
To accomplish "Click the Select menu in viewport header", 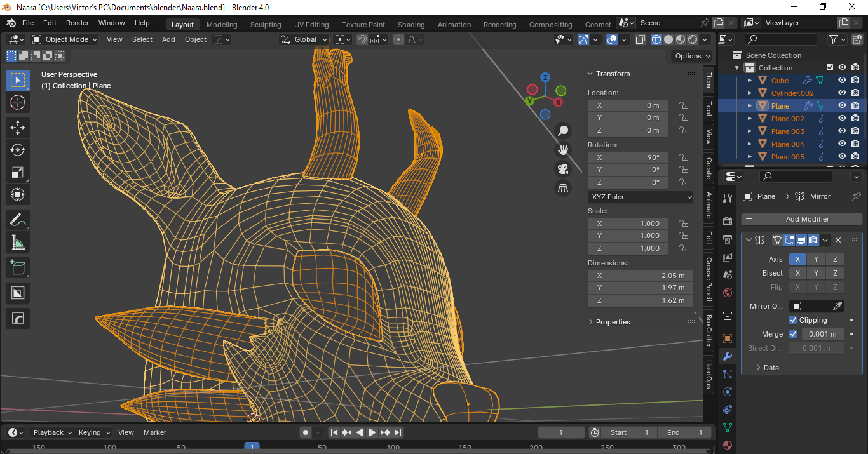I will point(142,39).
